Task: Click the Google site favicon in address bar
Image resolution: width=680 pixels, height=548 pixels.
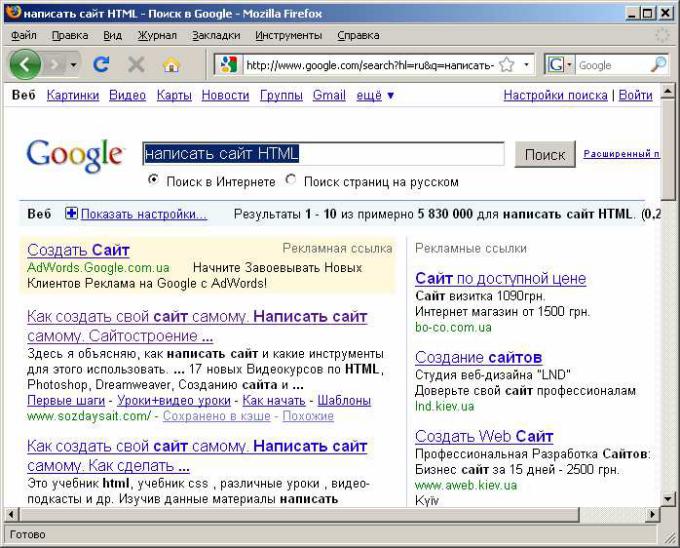Action: tap(229, 65)
